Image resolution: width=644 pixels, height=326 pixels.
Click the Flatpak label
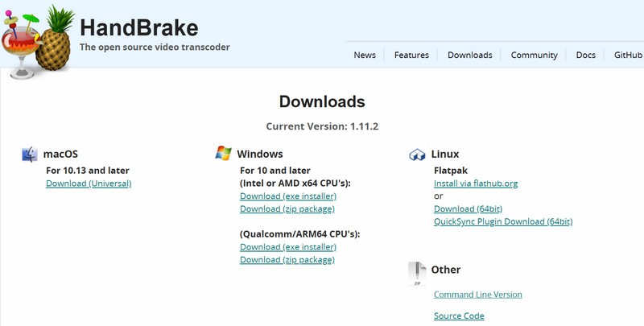[451, 171]
